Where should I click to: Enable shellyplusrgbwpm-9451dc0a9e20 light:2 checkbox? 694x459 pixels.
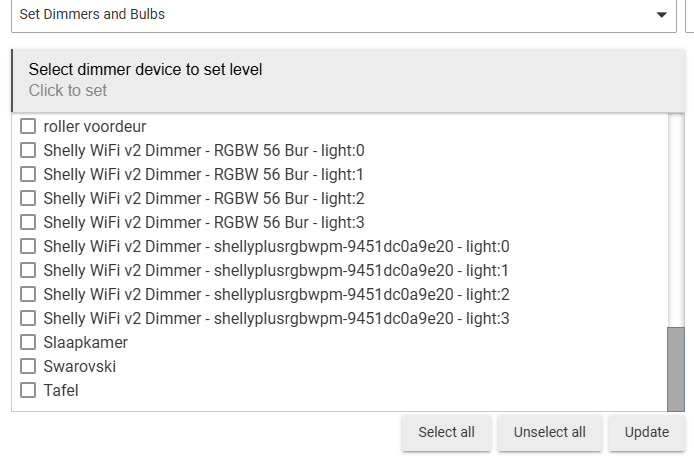pos(28,295)
